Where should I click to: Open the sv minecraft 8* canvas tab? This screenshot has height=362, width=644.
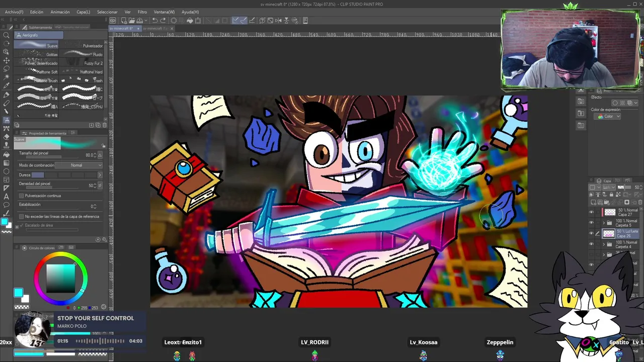124,28
